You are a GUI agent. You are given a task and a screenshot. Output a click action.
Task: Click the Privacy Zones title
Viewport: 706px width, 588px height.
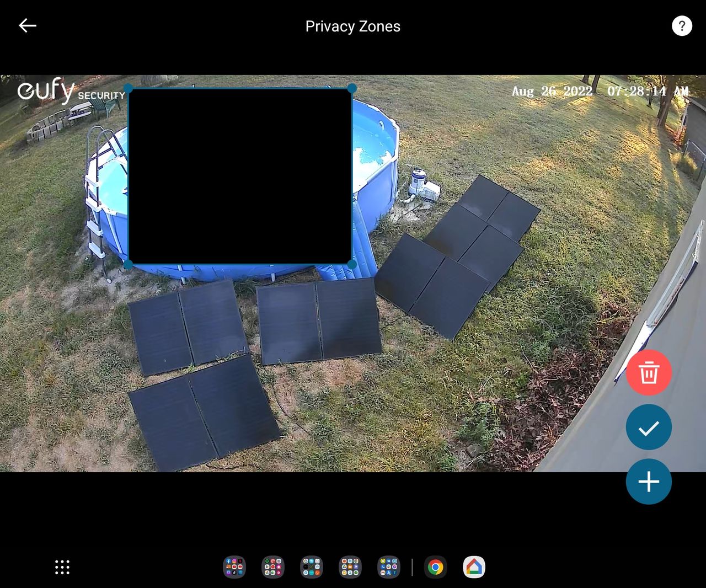click(x=353, y=26)
